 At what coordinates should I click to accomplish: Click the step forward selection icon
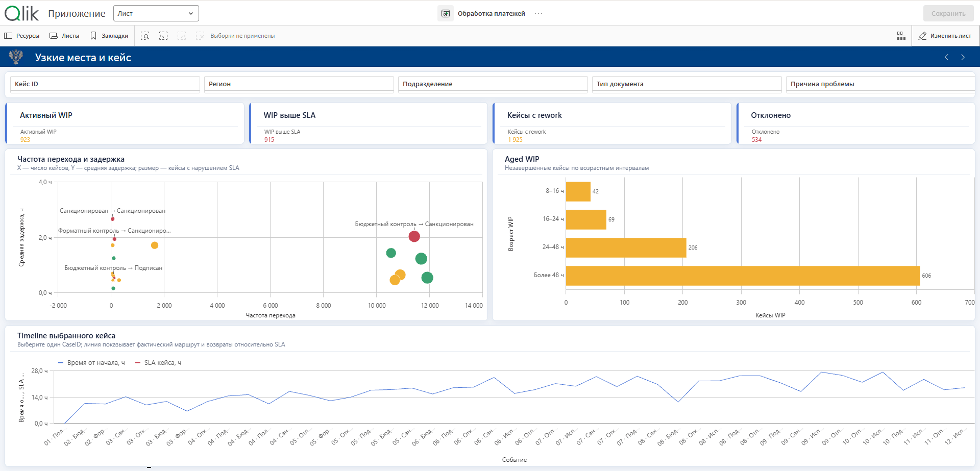click(182, 36)
